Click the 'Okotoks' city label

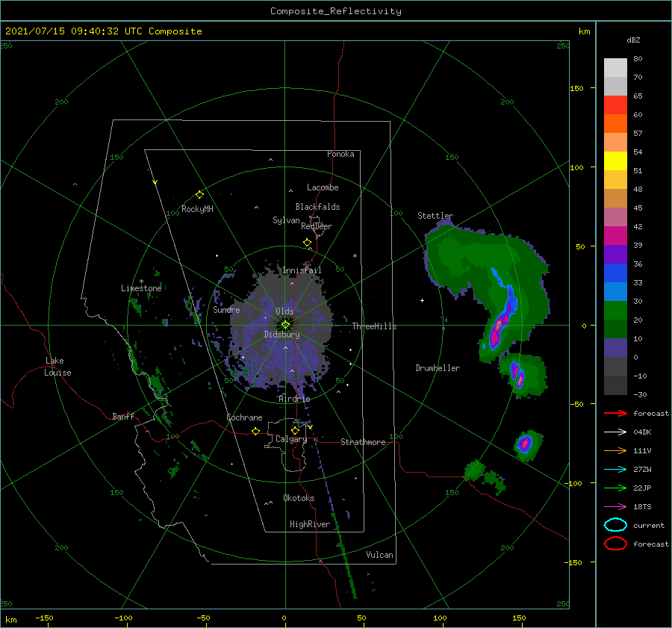tap(299, 498)
